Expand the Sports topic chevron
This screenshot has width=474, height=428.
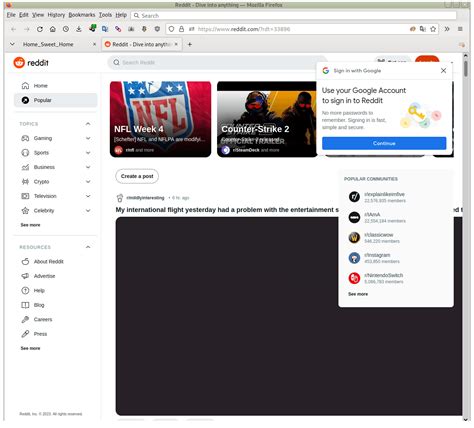coord(88,153)
